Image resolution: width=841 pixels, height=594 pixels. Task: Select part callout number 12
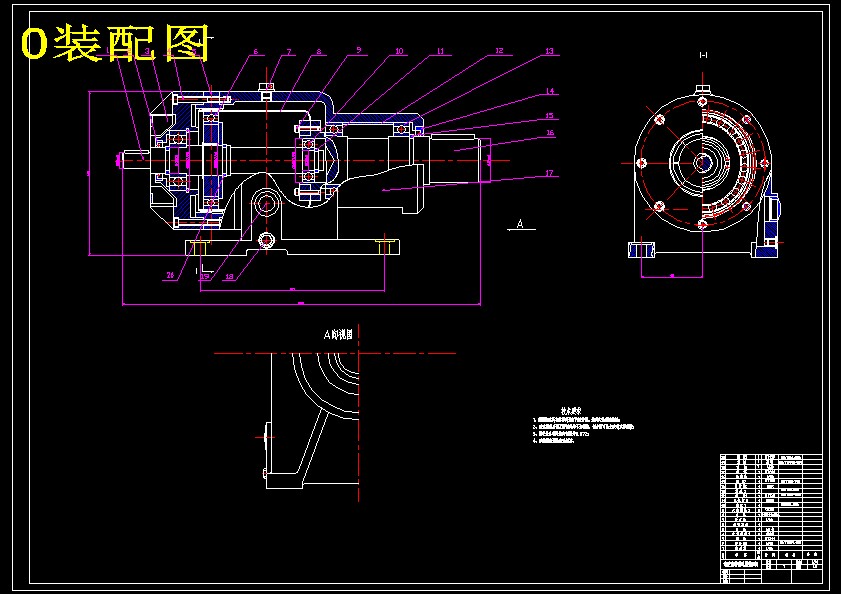pyautogui.click(x=499, y=51)
